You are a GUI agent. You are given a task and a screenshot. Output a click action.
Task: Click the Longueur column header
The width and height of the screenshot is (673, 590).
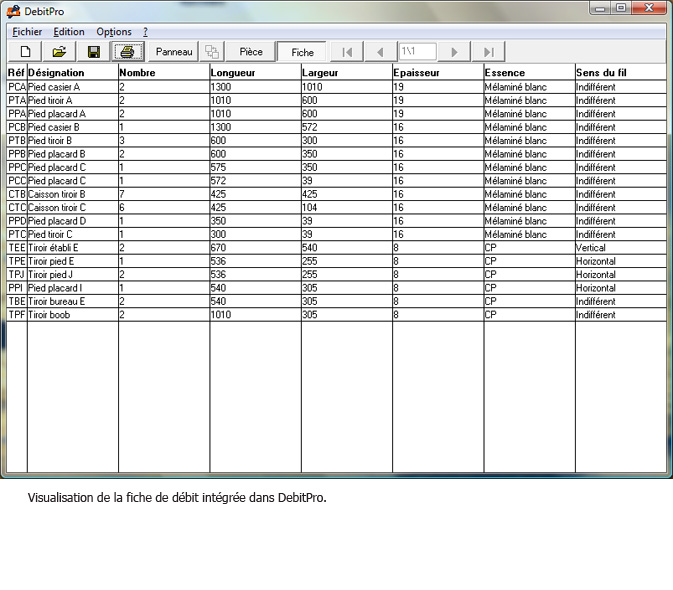[255, 73]
